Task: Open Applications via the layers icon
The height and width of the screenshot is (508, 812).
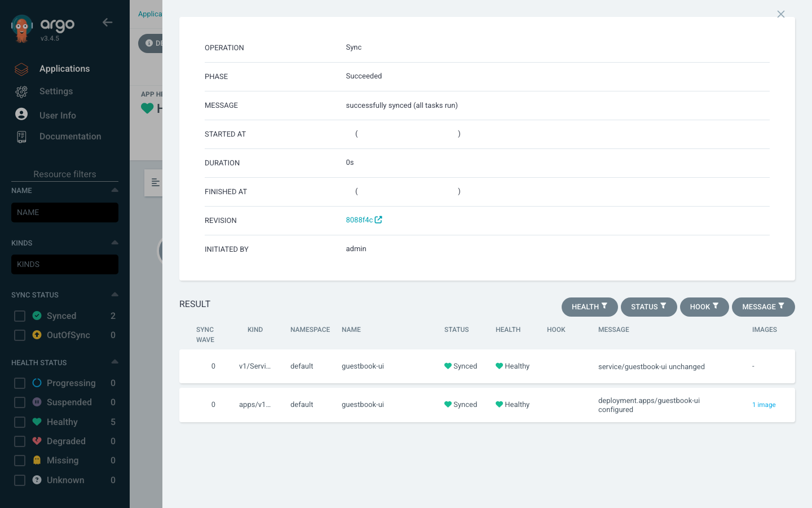Action: (x=21, y=69)
